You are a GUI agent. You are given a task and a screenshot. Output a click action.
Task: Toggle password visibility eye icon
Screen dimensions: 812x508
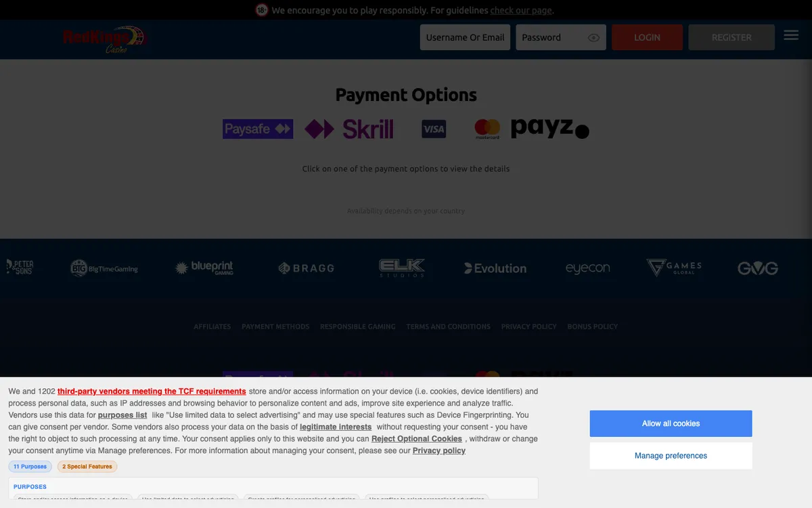point(594,38)
